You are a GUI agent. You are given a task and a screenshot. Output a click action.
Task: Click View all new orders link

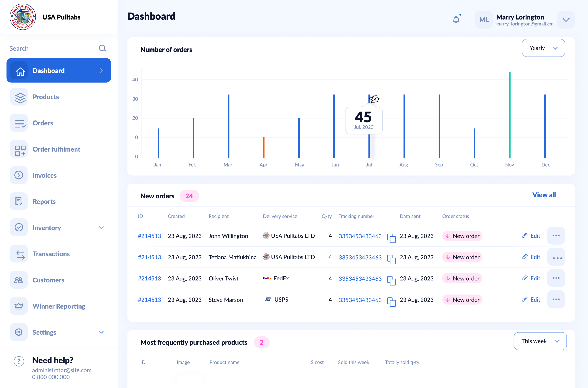[544, 195]
